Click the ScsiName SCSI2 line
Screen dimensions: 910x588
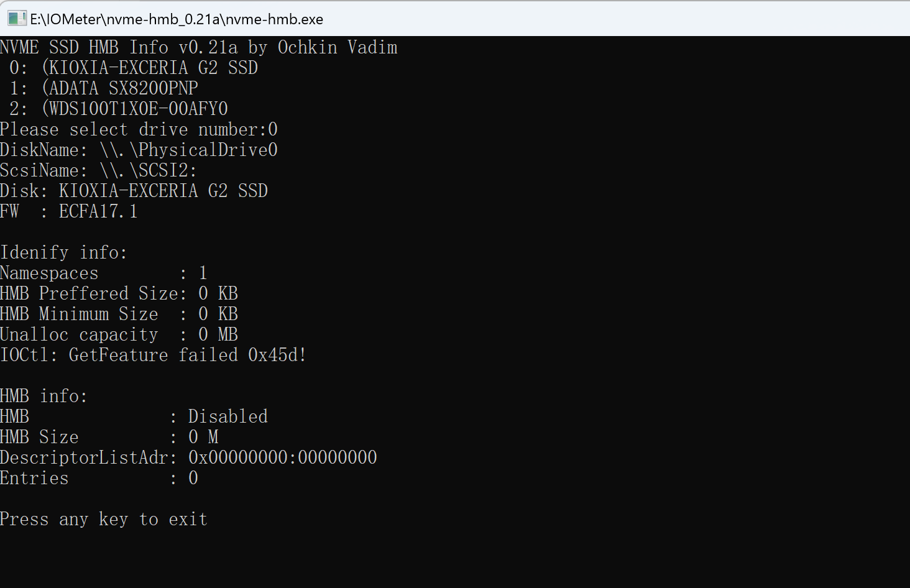[x=98, y=170]
